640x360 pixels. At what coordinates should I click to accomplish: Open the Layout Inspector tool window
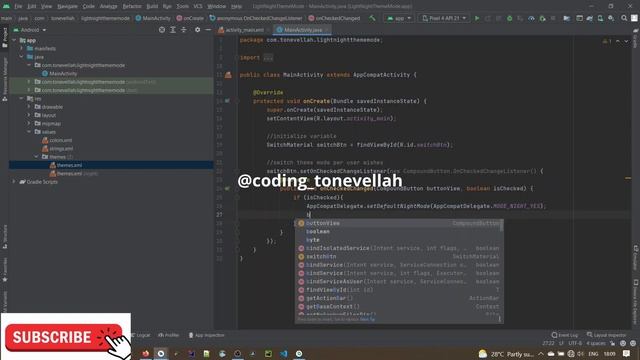607,335
